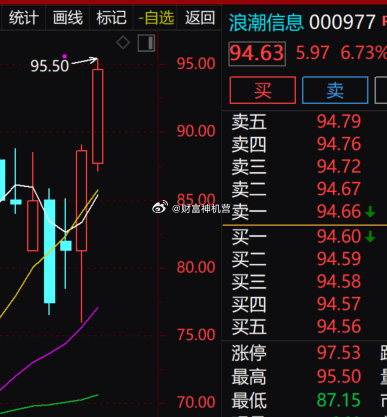
Task: Click the magenta marker dot above the chart
Action: click(65, 56)
